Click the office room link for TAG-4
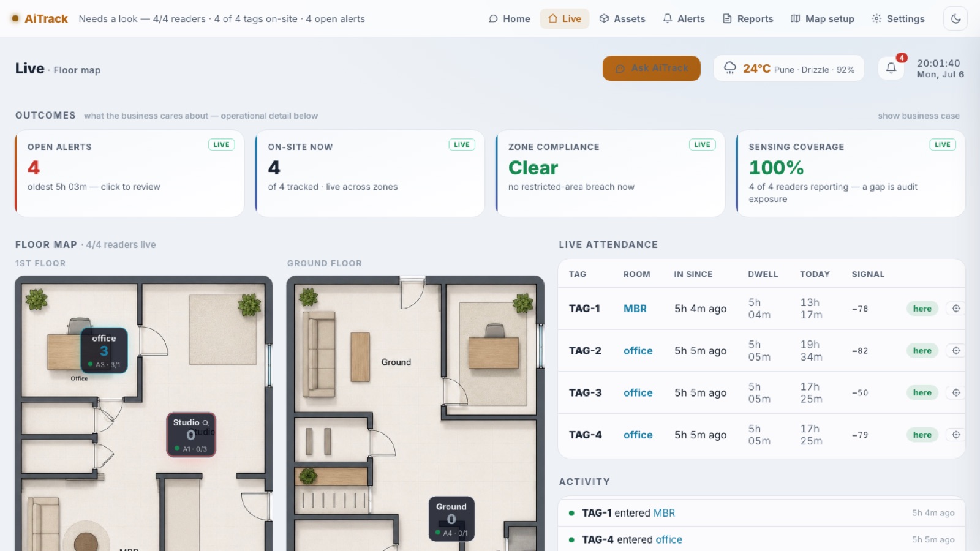This screenshot has width=980, height=551. click(x=638, y=435)
